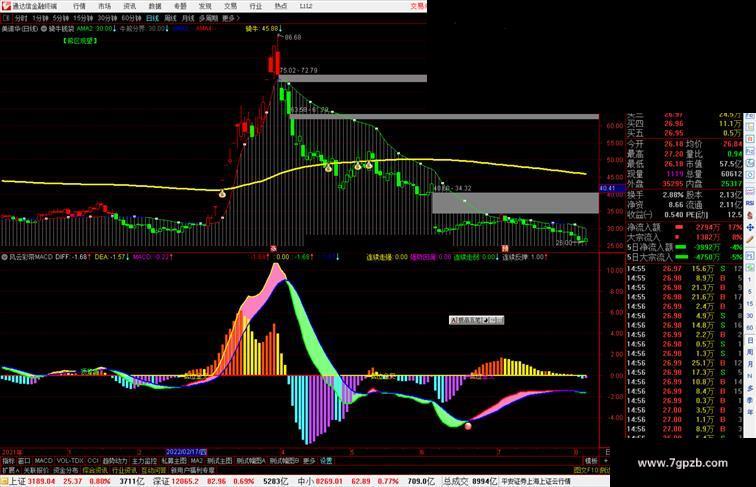This screenshot has height=487, width=756.
Task: Open the 市场 menu
Action: (105, 6)
